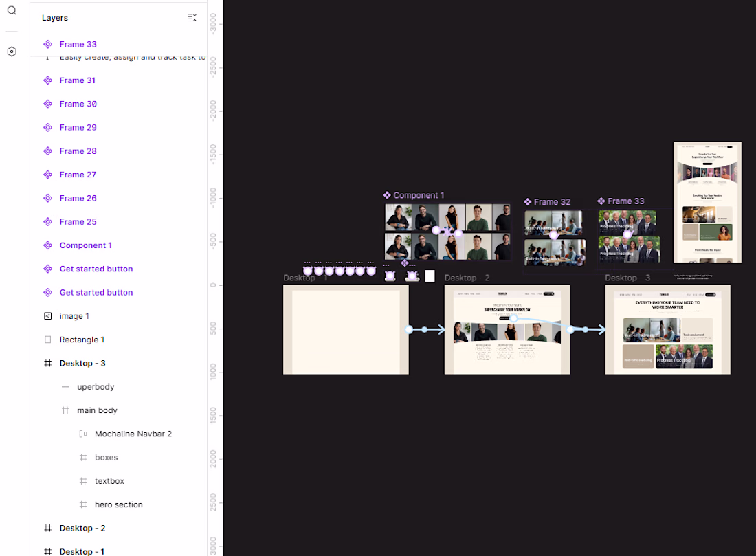
Task: Click the component icon beside Component 1 layer
Action: 47,245
